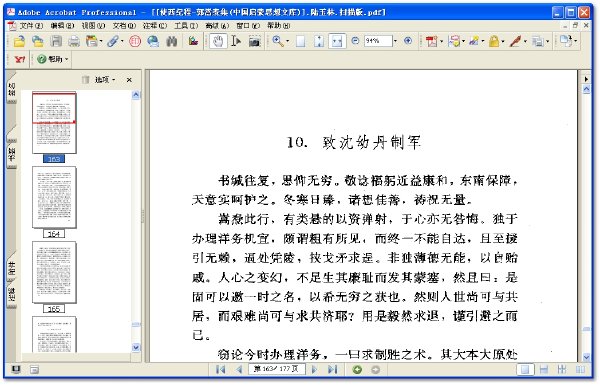Go to the next page
Screen dimensions: 600x385
coord(315,369)
